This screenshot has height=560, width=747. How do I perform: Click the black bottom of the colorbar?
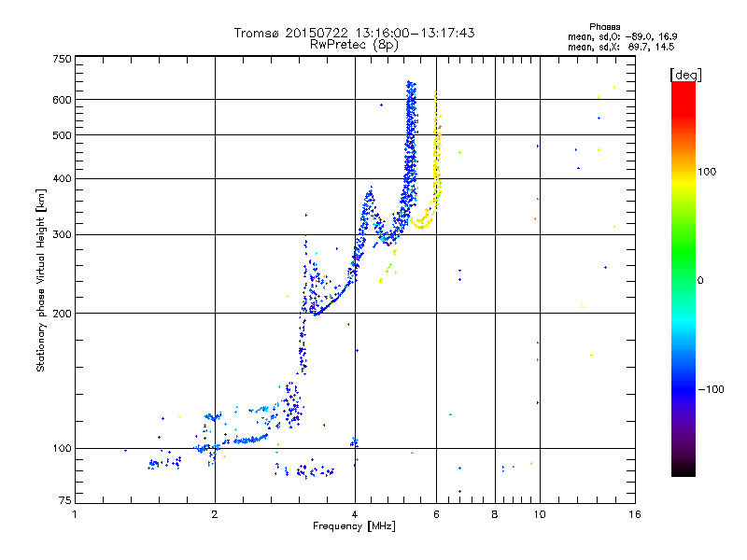(x=684, y=469)
